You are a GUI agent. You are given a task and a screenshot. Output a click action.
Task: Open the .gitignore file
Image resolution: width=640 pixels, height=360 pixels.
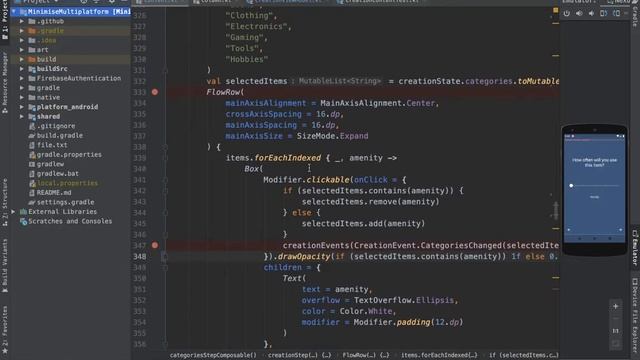[56, 126]
